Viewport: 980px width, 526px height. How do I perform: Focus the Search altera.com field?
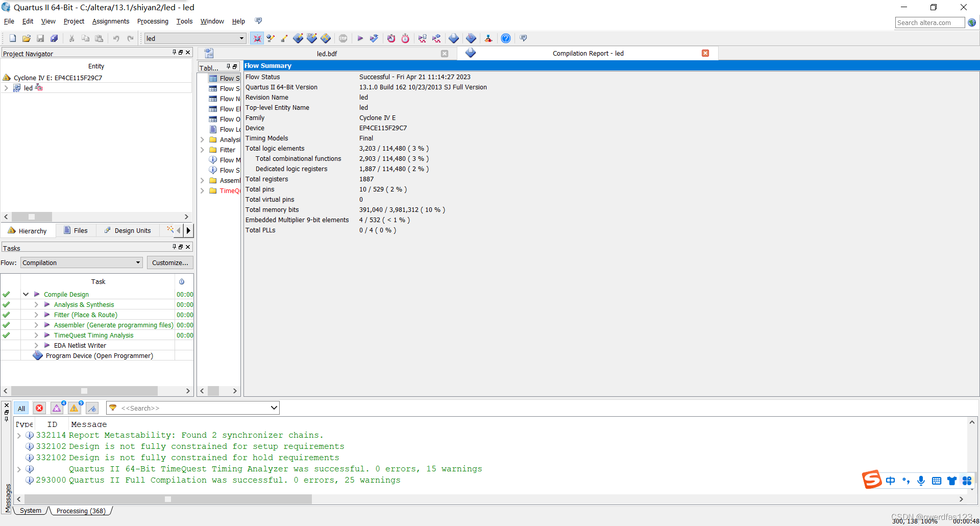pyautogui.click(x=930, y=22)
